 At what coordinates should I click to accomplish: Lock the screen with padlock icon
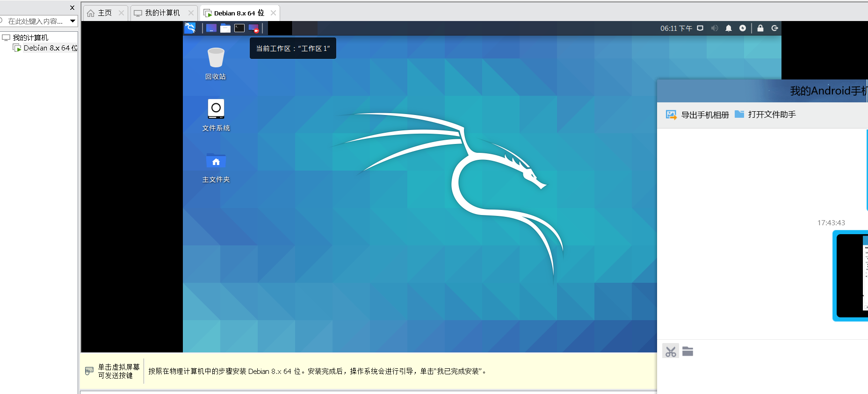[760, 28]
